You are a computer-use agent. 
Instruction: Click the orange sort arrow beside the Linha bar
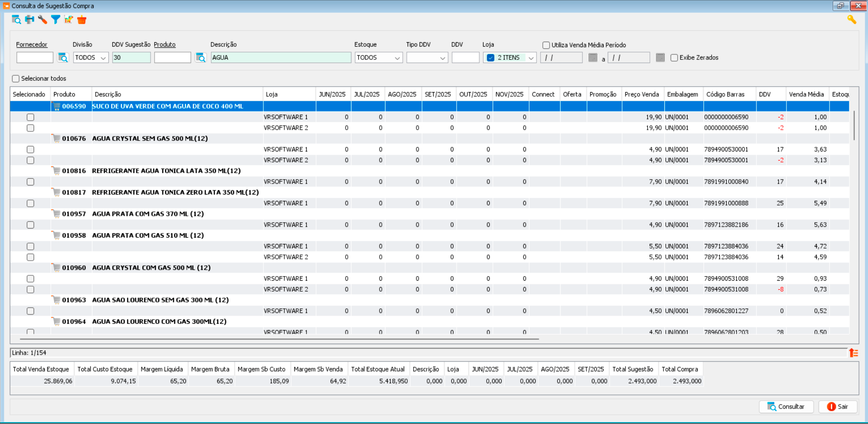tap(853, 353)
